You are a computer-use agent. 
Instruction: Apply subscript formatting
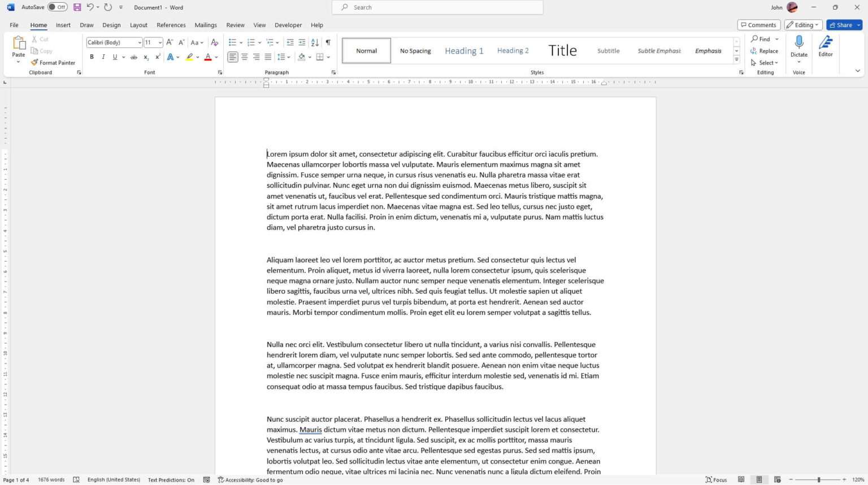[146, 57]
